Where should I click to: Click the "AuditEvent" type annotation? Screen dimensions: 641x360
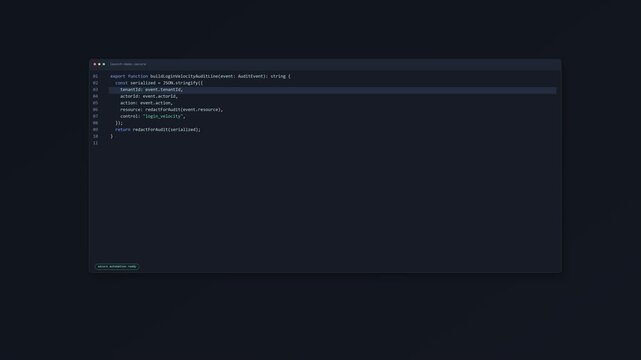pos(251,76)
